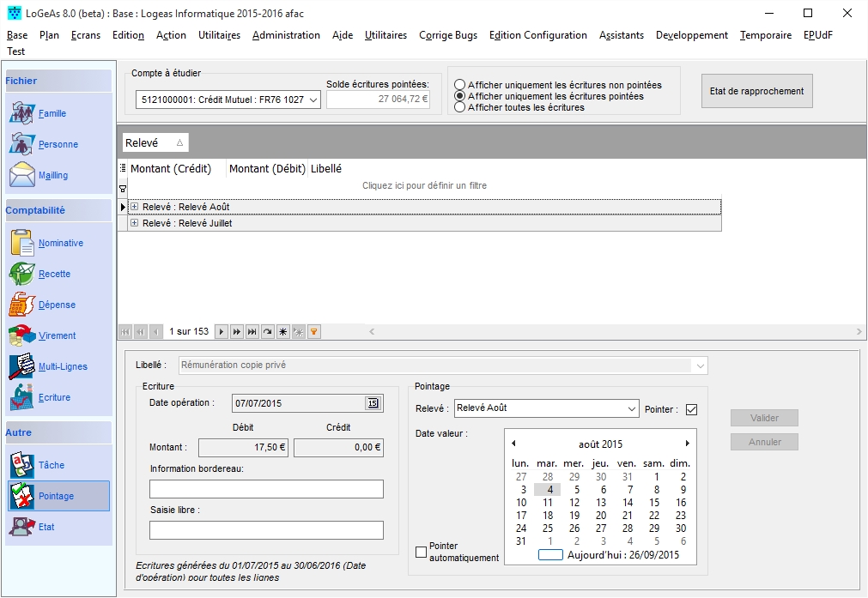Open the Famille sidebar icon
Image resolution: width=868 pixels, height=598 pixels.
pyautogui.click(x=22, y=113)
